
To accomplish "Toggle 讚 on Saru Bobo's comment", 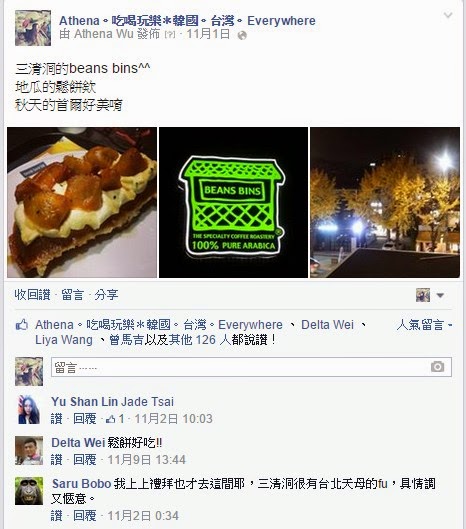I will click(x=56, y=516).
